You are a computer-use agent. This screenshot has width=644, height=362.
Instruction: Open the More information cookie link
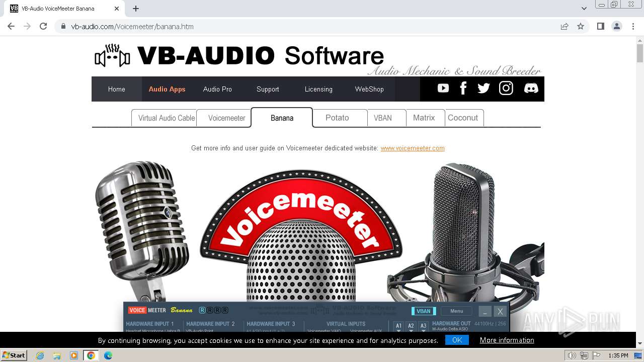coord(507,340)
